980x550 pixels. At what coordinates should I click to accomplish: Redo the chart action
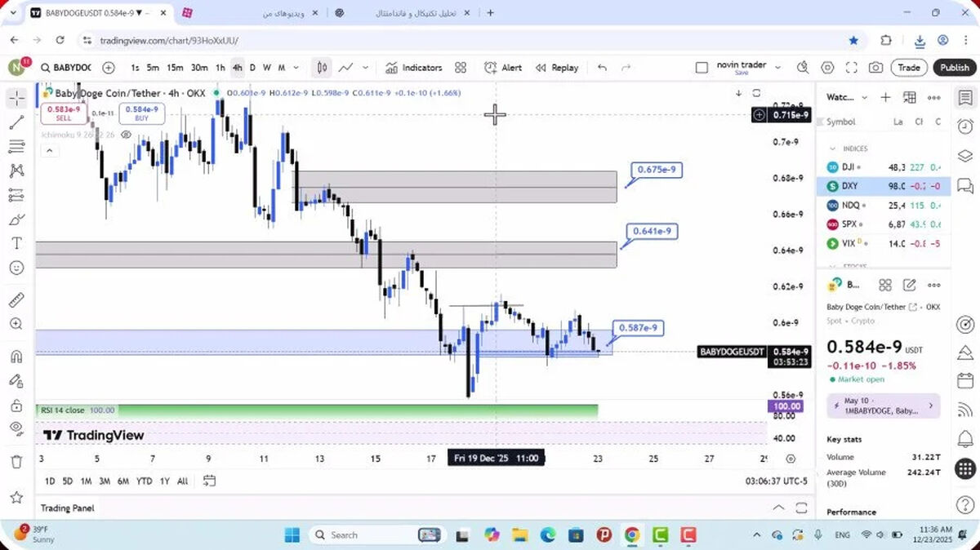point(626,68)
